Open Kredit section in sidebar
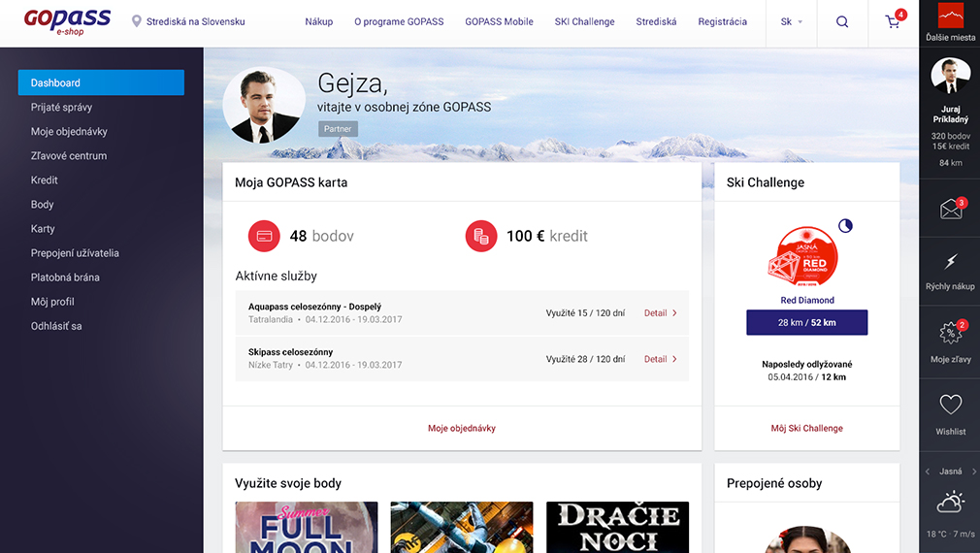 click(x=45, y=179)
